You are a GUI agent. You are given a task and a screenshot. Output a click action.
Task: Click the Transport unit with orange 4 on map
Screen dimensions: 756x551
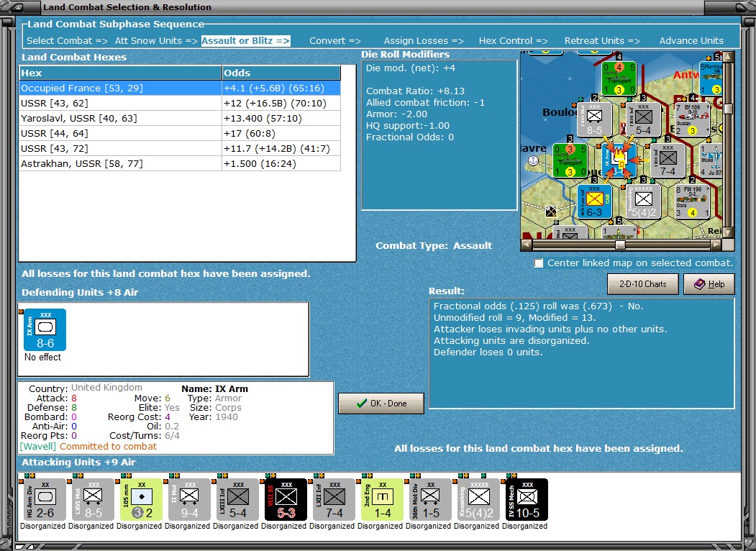pos(619,78)
